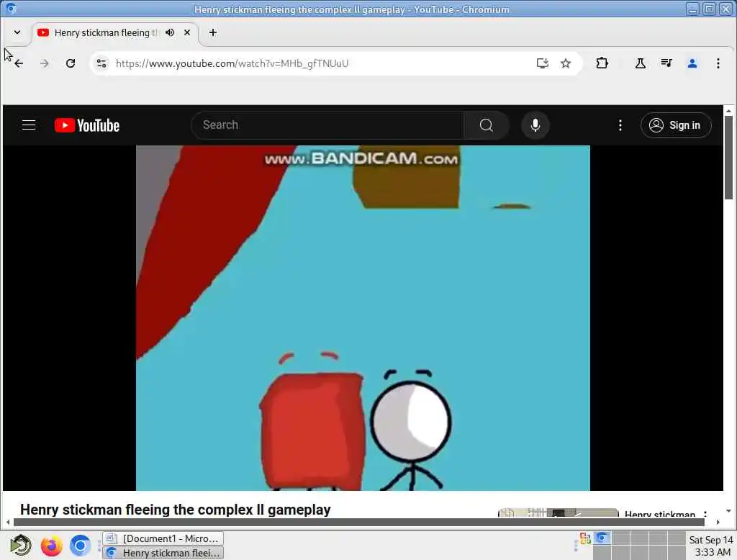Screen dimensions: 737x560
Task: Expand the tab search dropdown
Action: click(17, 32)
